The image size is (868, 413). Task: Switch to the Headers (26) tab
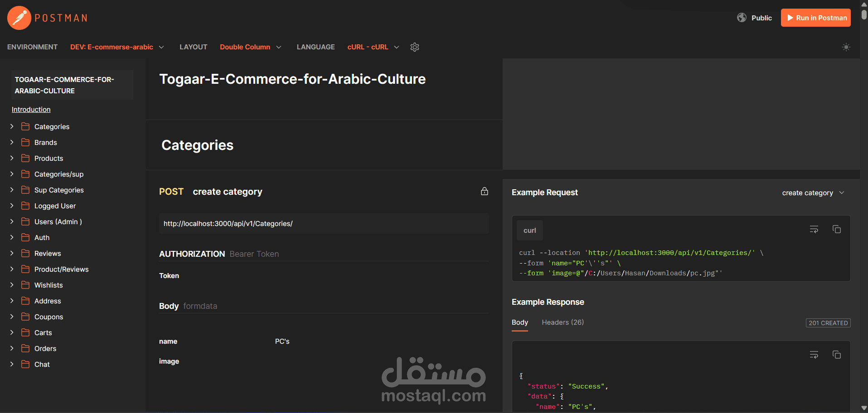coord(563,322)
